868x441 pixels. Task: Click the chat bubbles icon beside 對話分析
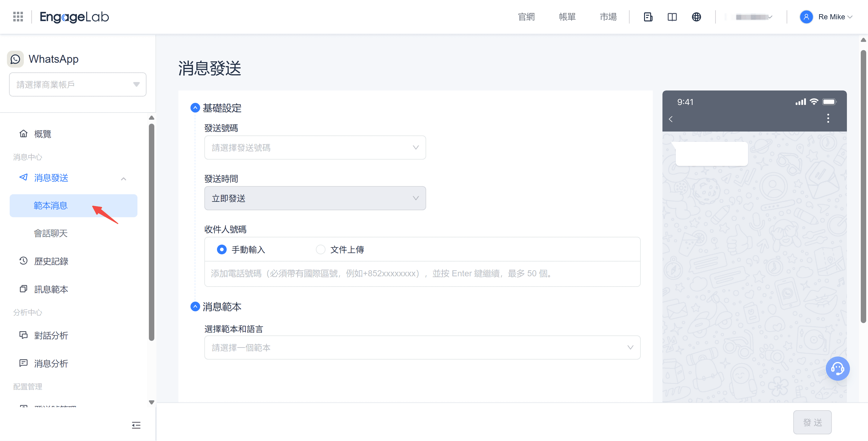[x=23, y=335]
